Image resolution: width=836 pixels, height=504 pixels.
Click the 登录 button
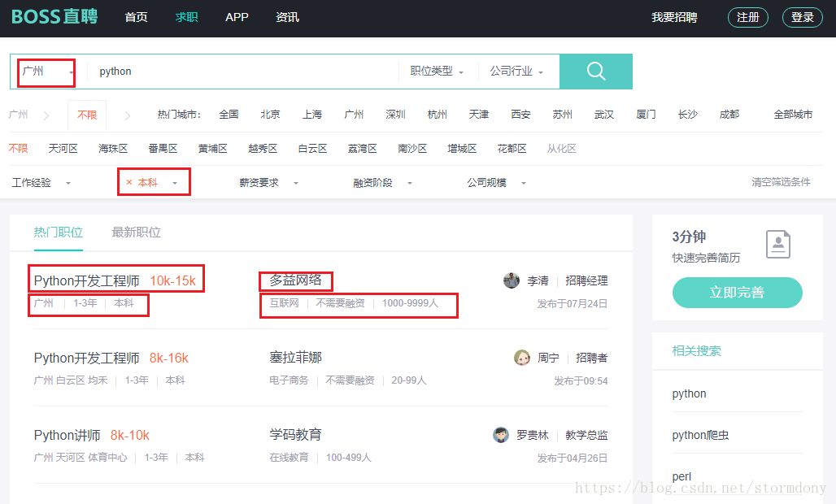click(x=803, y=17)
